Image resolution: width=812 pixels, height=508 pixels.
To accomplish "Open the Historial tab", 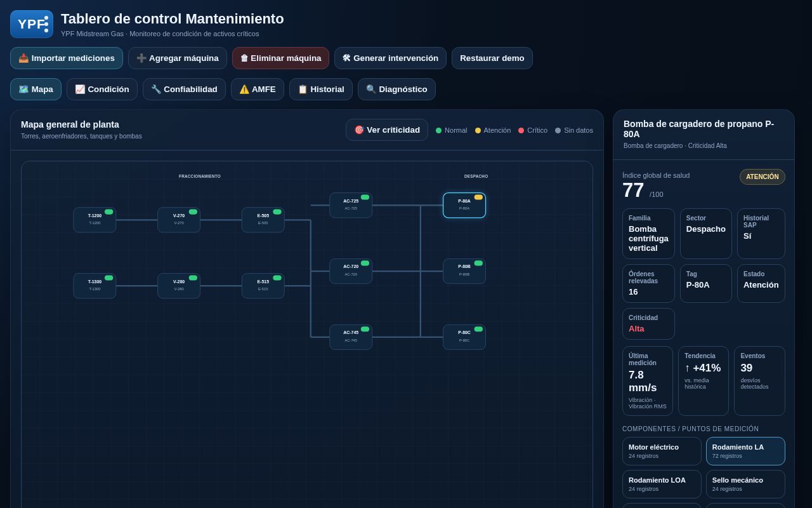I will click(x=321, y=89).
